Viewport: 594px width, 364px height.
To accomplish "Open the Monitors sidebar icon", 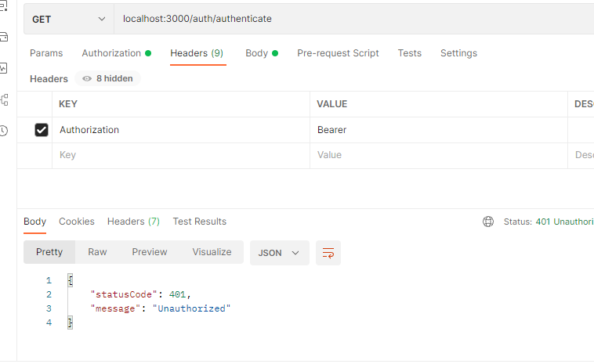I will tap(3, 68).
